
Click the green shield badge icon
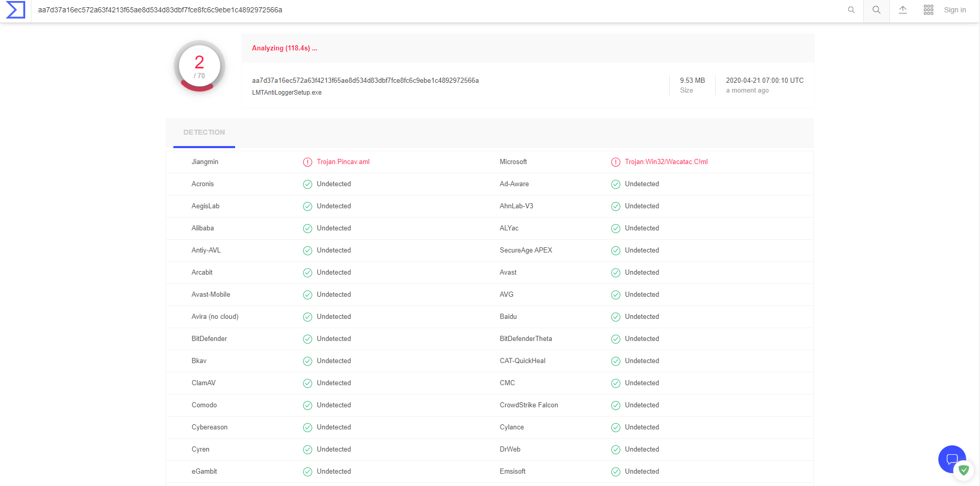964,470
